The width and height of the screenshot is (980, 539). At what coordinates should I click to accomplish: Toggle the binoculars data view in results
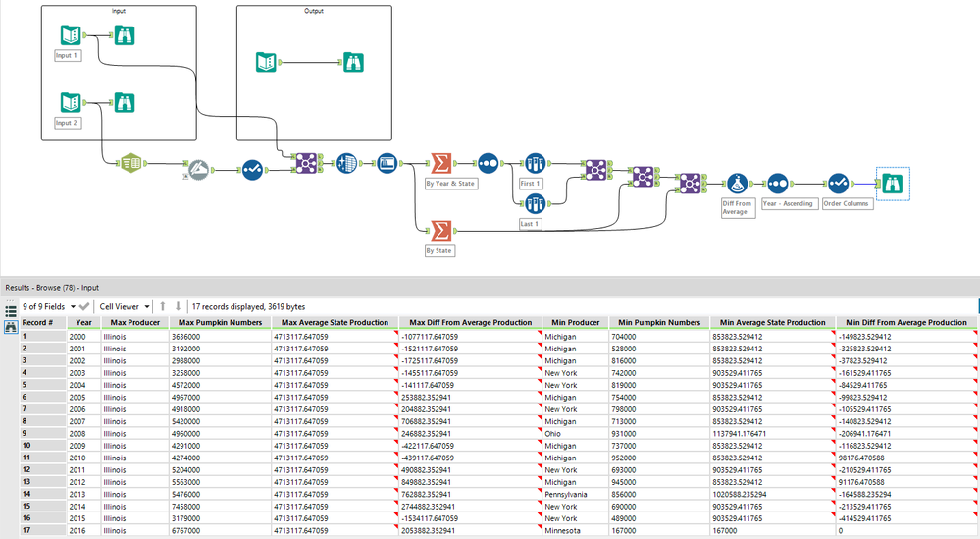tap(11, 327)
